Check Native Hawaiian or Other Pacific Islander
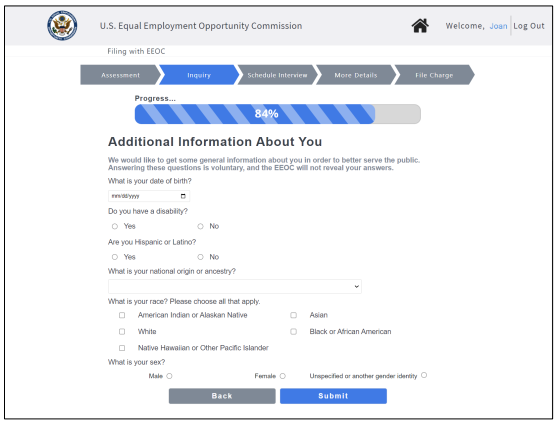Viewport: 556px width, 423px height. (x=122, y=348)
